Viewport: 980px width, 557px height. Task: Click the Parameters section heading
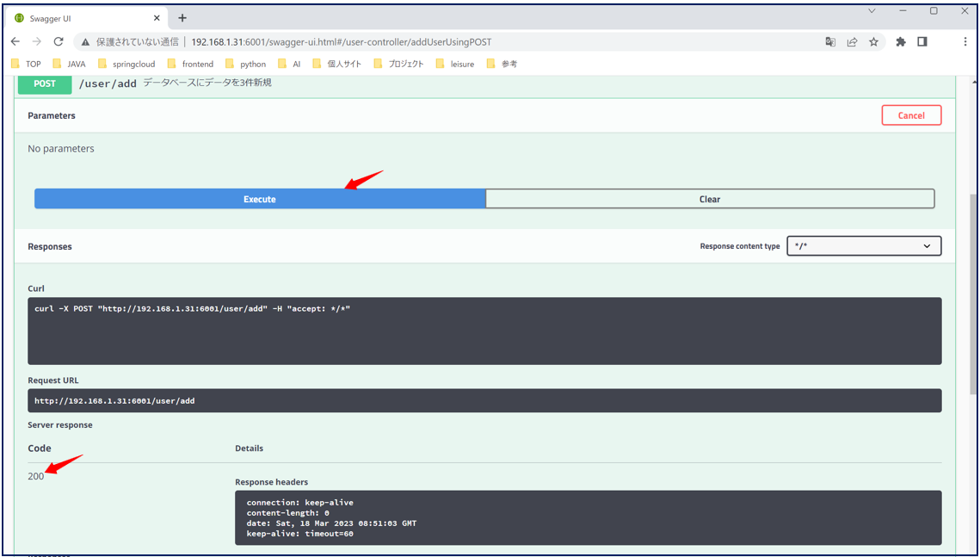pyautogui.click(x=52, y=115)
